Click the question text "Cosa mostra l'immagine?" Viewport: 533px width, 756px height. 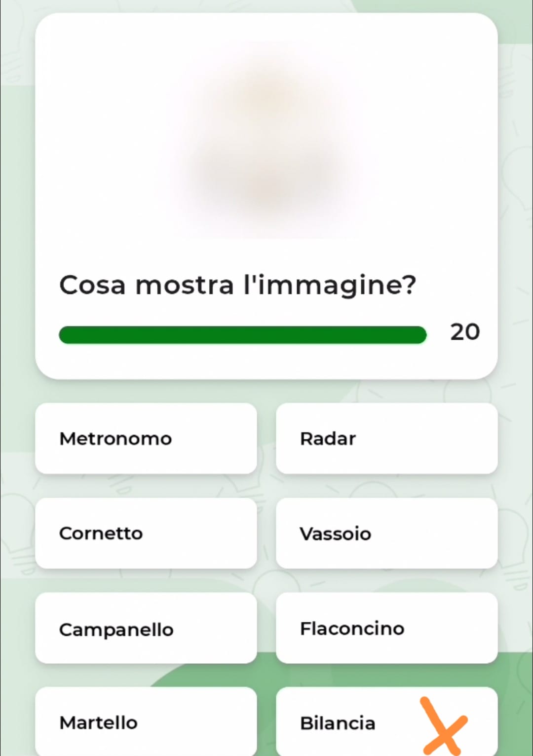click(x=237, y=285)
